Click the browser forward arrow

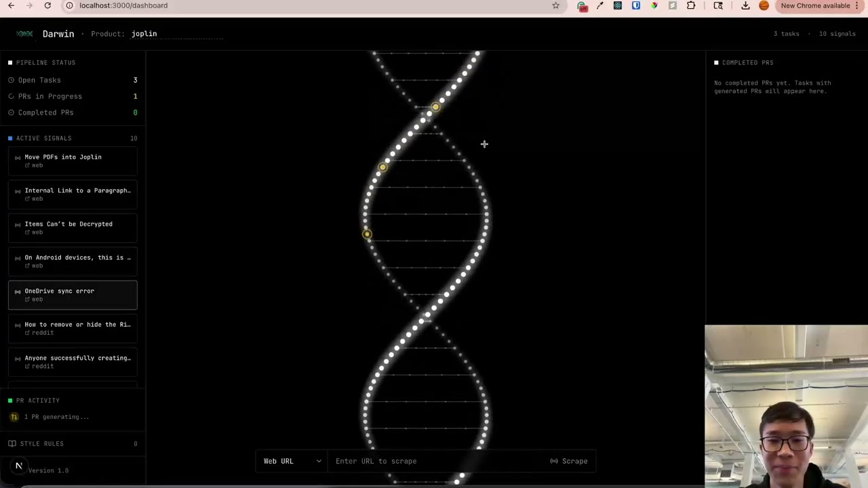pyautogui.click(x=29, y=5)
